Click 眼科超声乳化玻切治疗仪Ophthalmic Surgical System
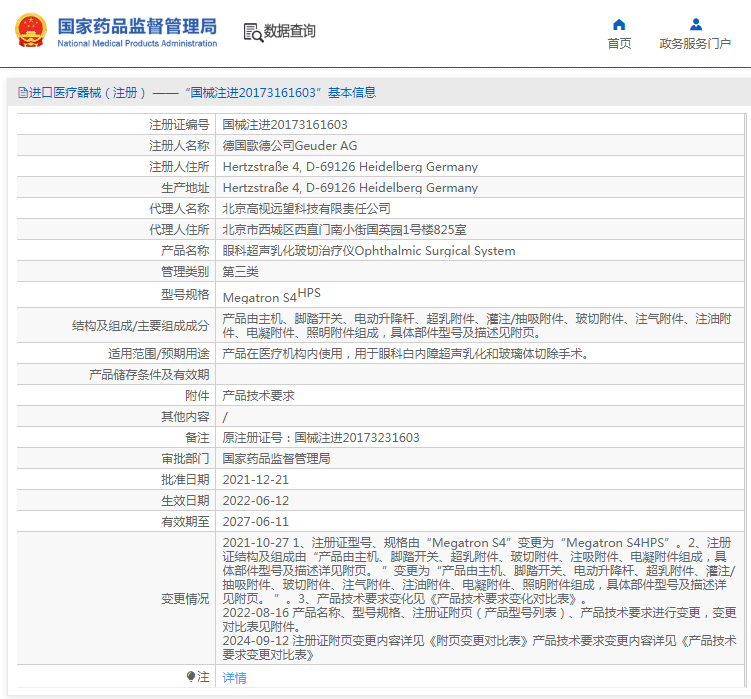The height and width of the screenshot is (699, 751). tap(369, 251)
